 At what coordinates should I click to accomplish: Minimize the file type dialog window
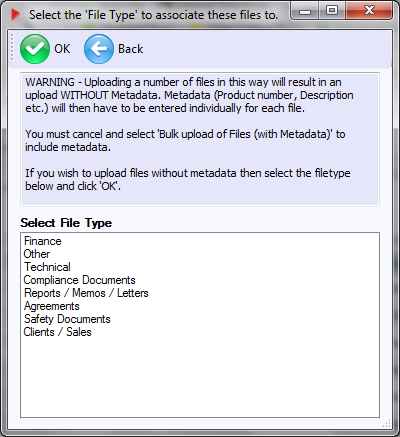[305, 12]
